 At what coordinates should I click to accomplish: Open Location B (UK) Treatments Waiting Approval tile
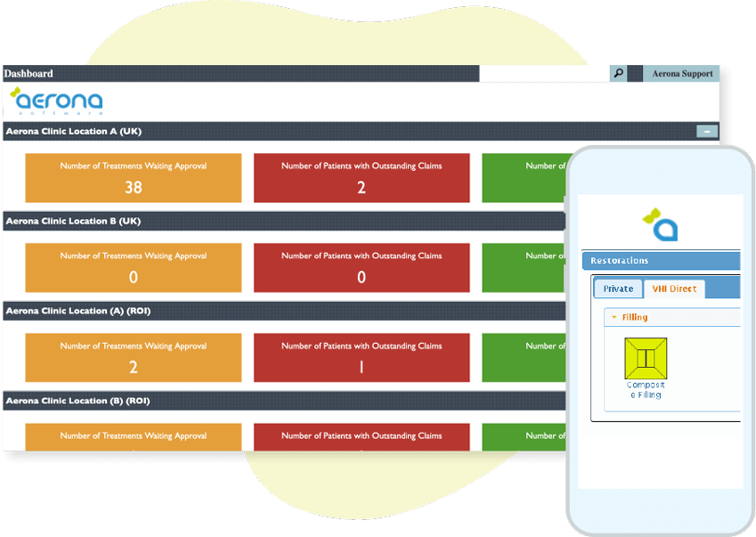pos(134,267)
